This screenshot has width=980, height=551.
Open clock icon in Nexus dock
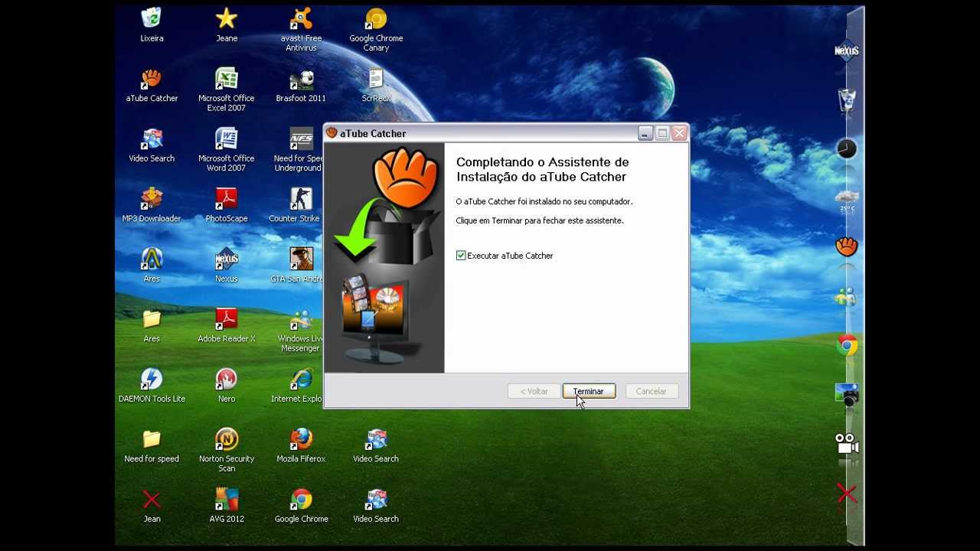pyautogui.click(x=846, y=148)
